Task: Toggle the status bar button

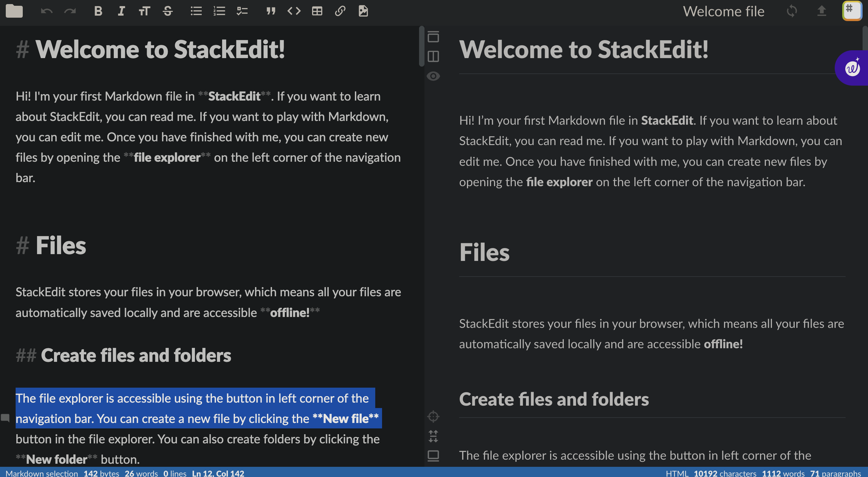Action: pos(433,456)
